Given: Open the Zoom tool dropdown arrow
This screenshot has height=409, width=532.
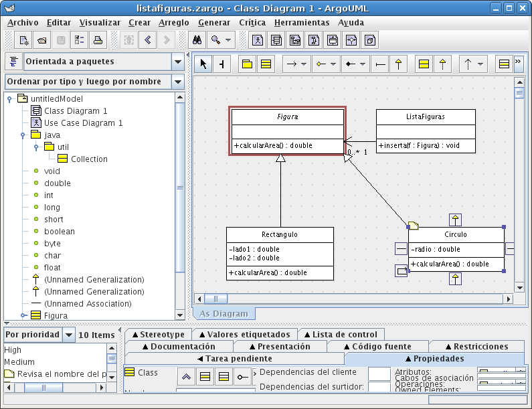Looking at the screenshot, I should (x=228, y=40).
